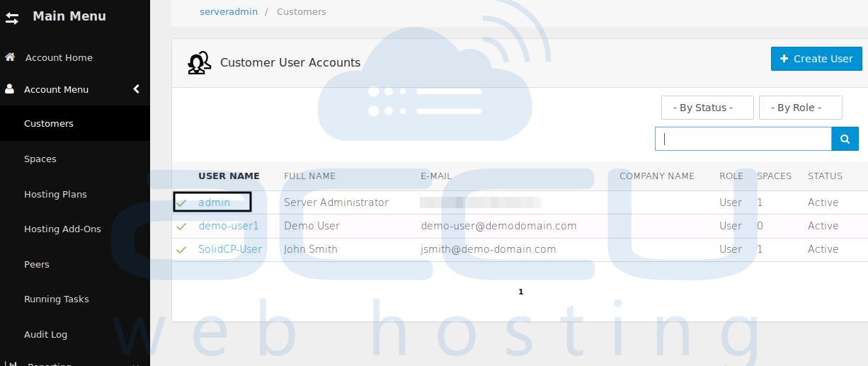Open Hosting Add-Ons menu item
Image resolution: width=868 pixels, height=366 pixels.
pyautogui.click(x=62, y=229)
